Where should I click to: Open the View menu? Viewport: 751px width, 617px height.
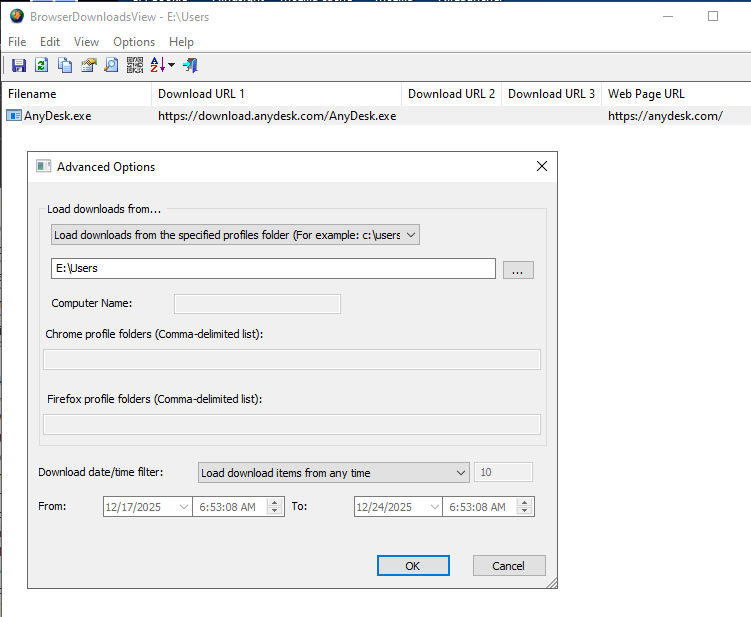86,42
